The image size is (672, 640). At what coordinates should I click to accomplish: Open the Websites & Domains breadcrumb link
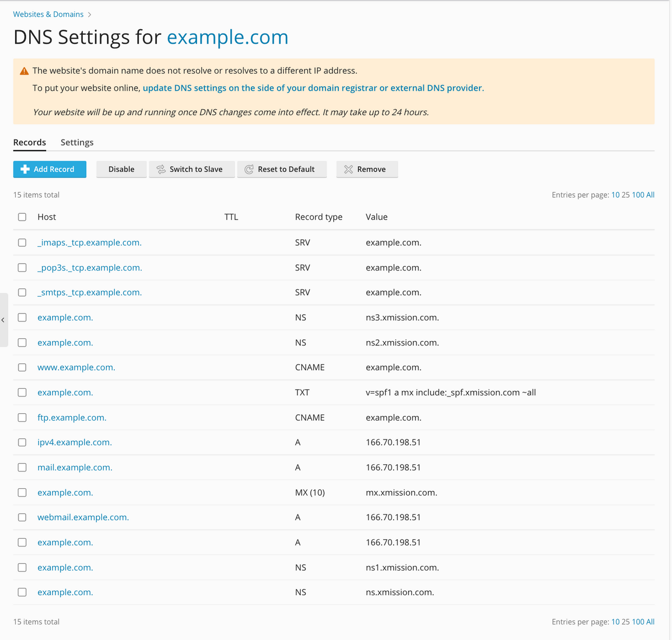pos(48,15)
